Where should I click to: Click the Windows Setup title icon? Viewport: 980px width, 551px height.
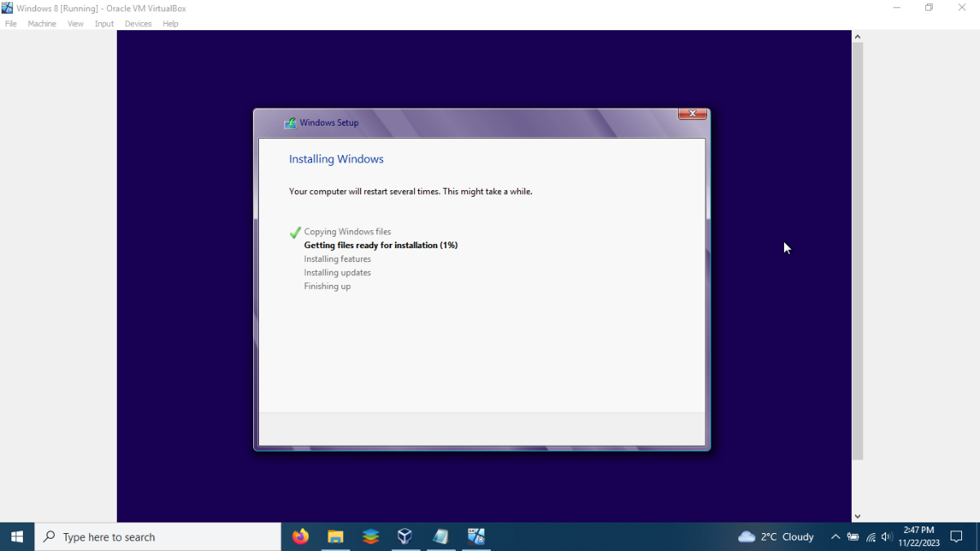point(290,123)
